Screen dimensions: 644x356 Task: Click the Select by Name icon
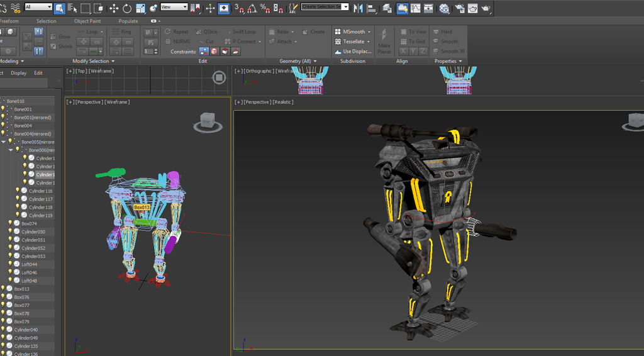pyautogui.click(x=73, y=8)
